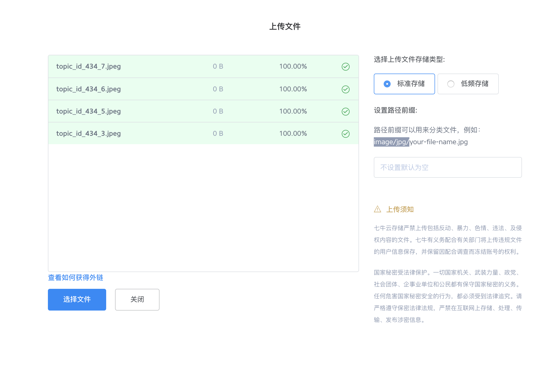Click the highlighted image/jpg/ example text
Screen dimensions: 558x392
pos(391,142)
